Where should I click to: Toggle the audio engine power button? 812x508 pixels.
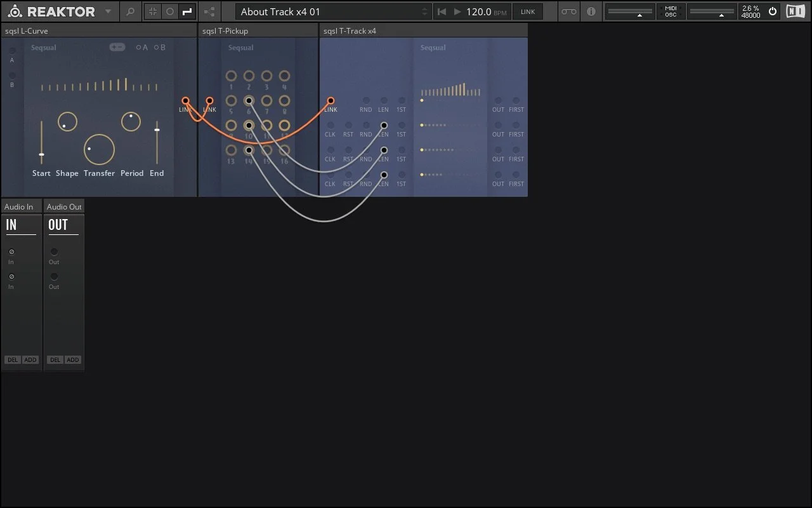772,11
